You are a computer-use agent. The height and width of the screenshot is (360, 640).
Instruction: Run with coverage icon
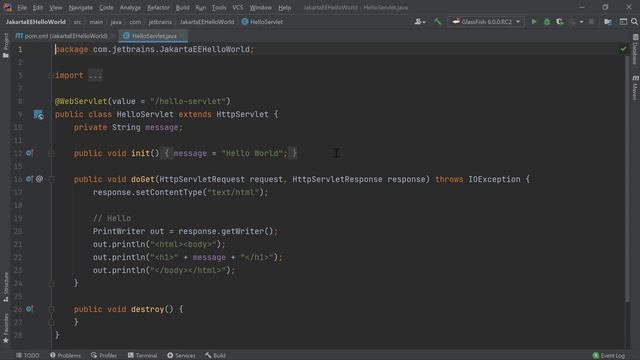[x=560, y=22]
